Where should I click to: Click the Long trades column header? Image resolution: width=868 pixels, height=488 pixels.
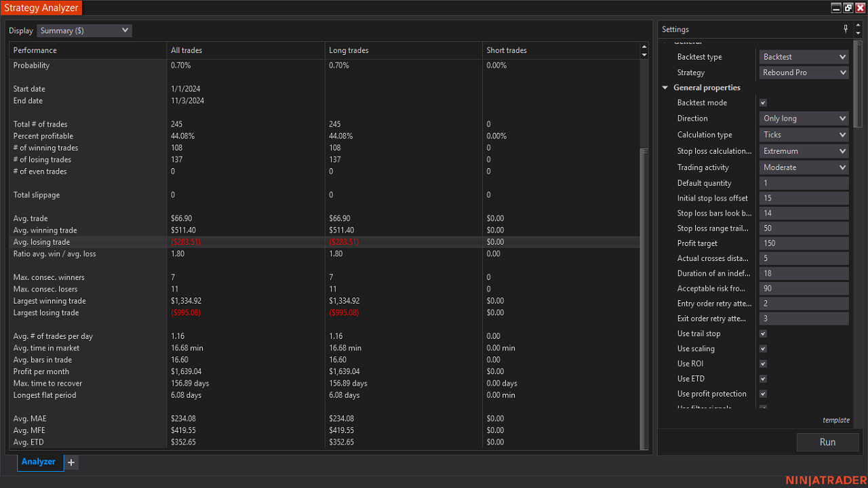[x=403, y=50]
